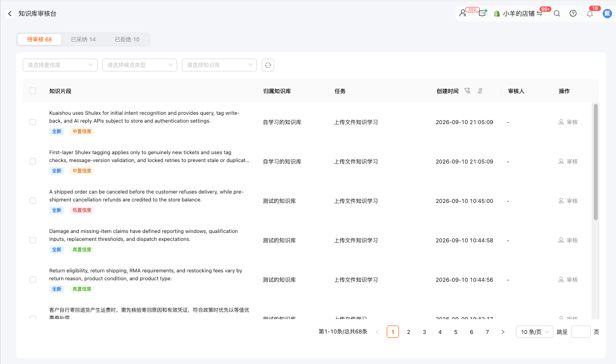
Task: Open the help question-mark icon
Action: pyautogui.click(x=573, y=14)
